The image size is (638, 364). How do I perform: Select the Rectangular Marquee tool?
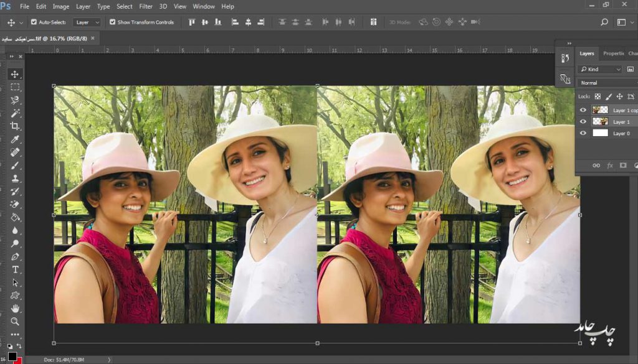(15, 87)
